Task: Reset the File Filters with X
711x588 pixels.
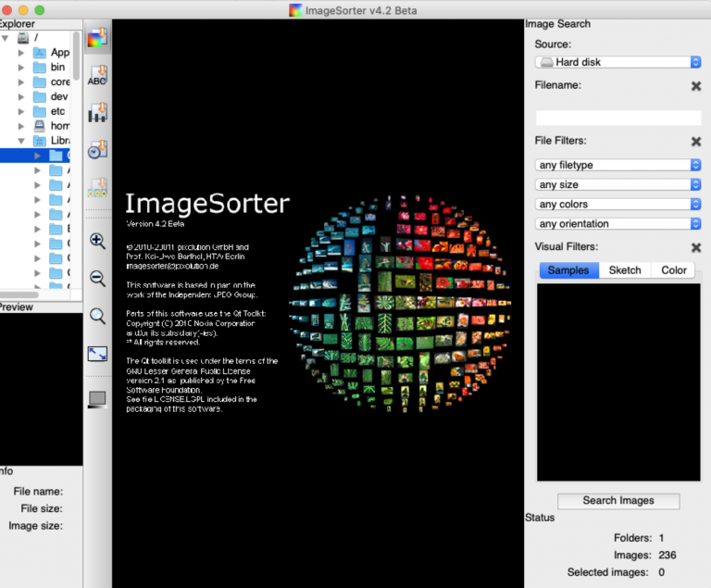Action: pos(696,142)
